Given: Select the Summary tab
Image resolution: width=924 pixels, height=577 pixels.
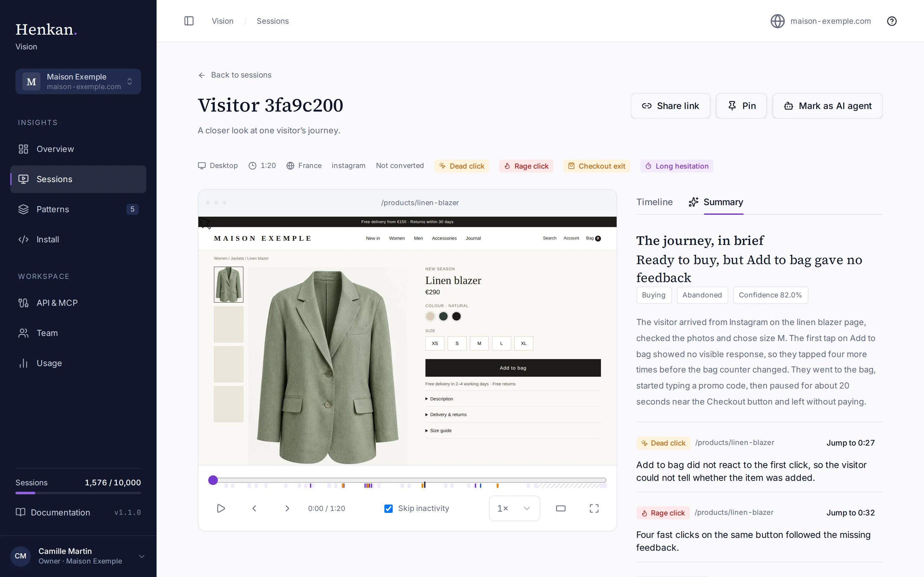Looking at the screenshot, I should [716, 202].
